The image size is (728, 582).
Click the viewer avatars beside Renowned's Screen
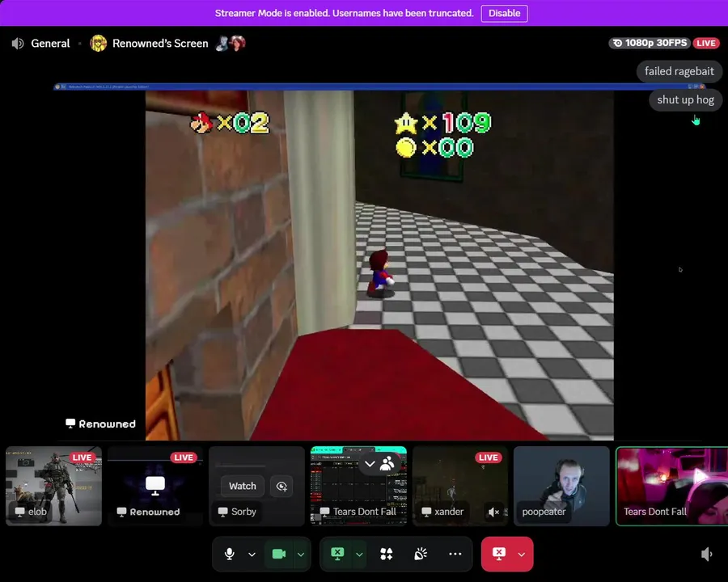(231, 43)
